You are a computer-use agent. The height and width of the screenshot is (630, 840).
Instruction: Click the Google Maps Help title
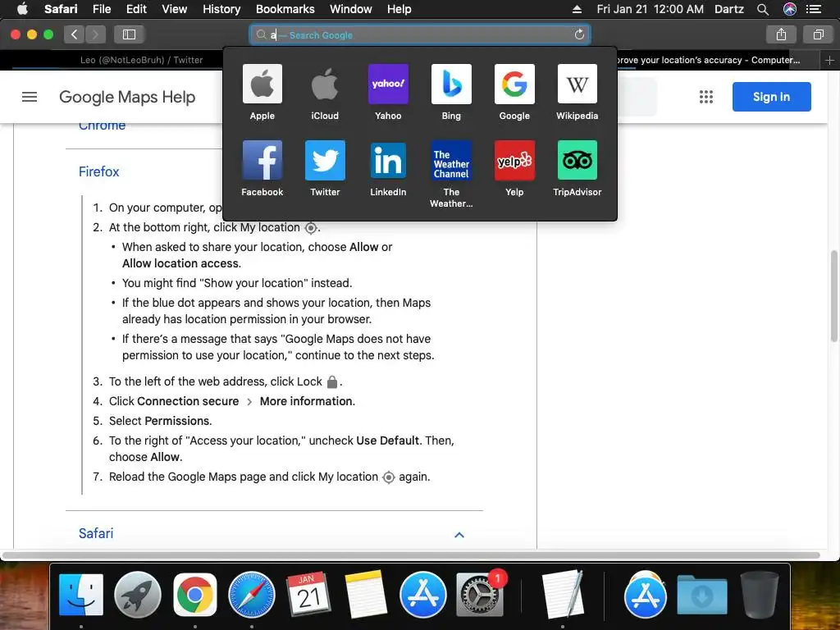127,97
